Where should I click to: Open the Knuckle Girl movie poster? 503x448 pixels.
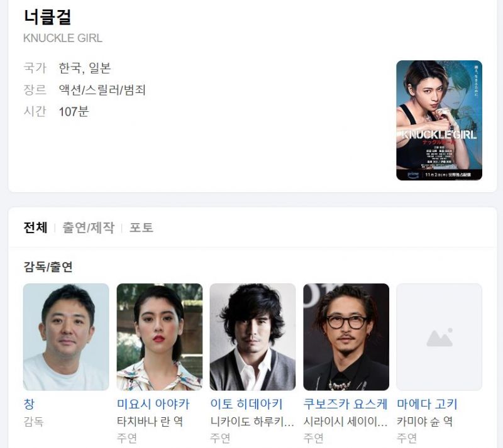pyautogui.click(x=439, y=120)
